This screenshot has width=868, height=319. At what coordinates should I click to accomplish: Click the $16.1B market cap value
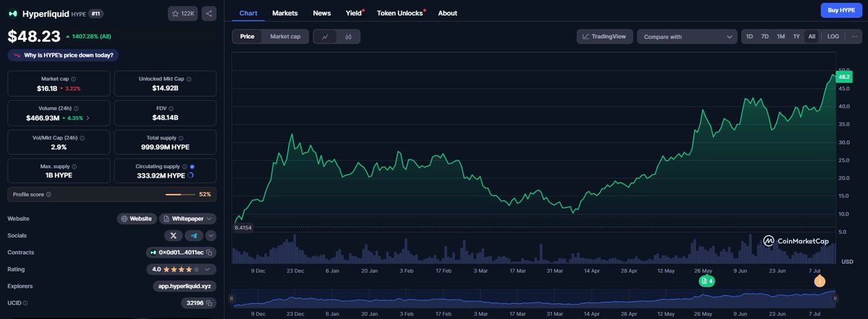click(x=47, y=88)
